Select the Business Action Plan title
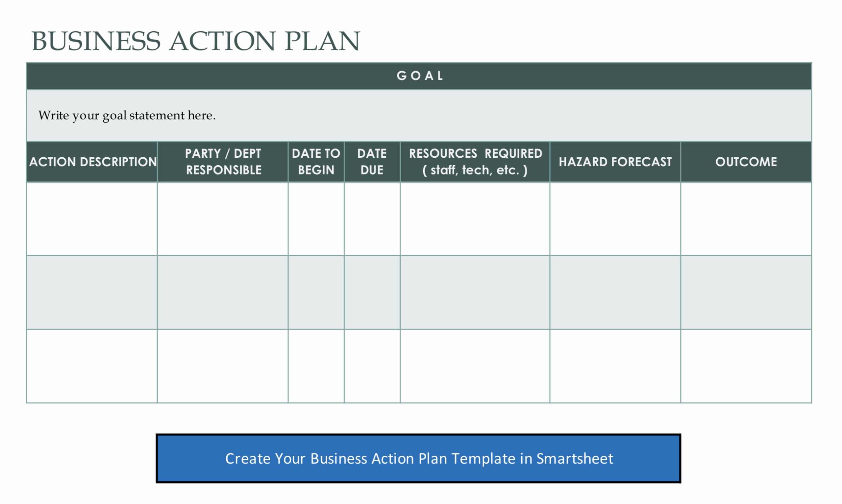The width and height of the screenshot is (842, 504). coord(196,41)
